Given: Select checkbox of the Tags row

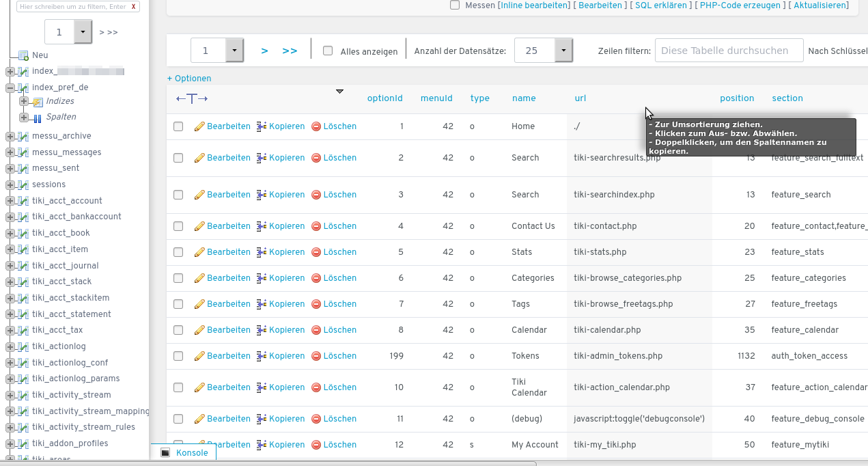Looking at the screenshot, I should [178, 304].
